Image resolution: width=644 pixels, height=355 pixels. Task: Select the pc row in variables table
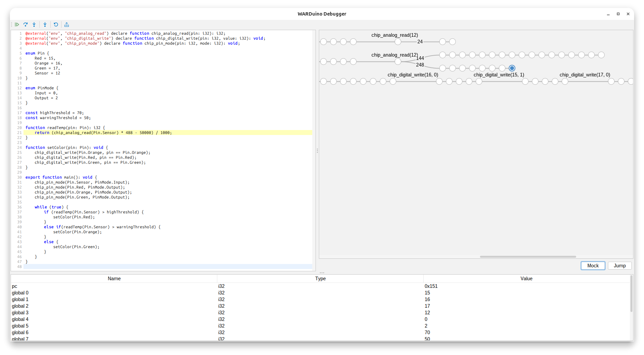[114, 286]
